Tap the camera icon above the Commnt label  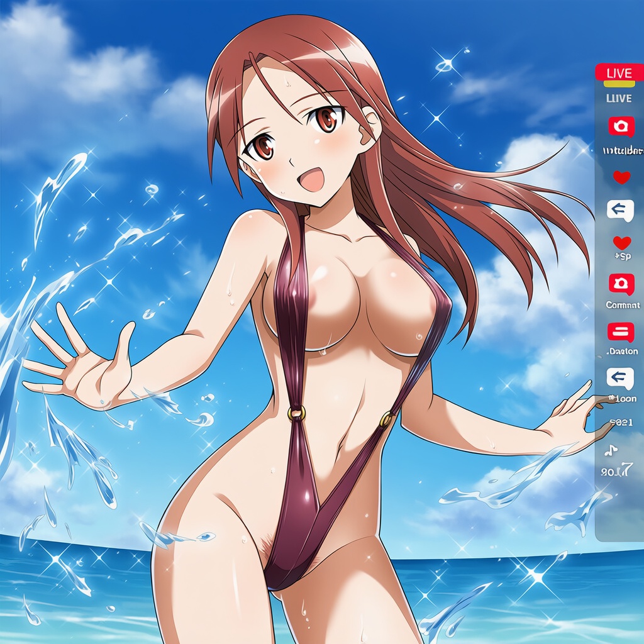621,284
